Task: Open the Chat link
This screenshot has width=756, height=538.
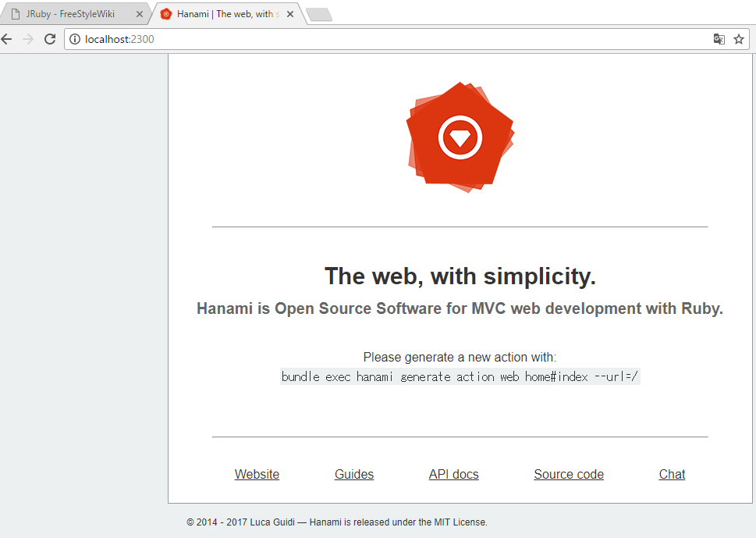Action: 672,474
